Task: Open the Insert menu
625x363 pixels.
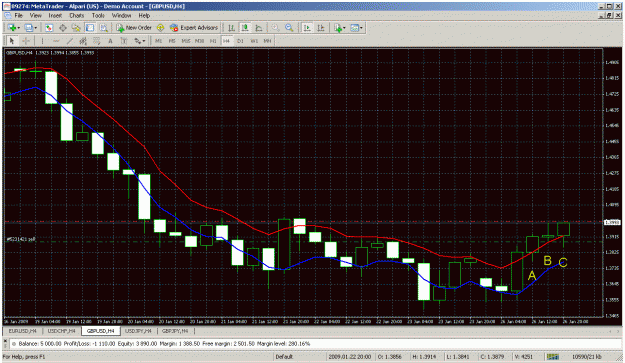Action: click(55, 16)
